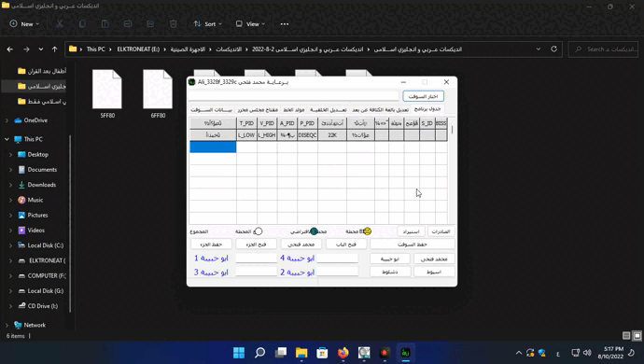644x364 pixels.
Task: Go up one folder level in Explorer
Action: coord(55,49)
